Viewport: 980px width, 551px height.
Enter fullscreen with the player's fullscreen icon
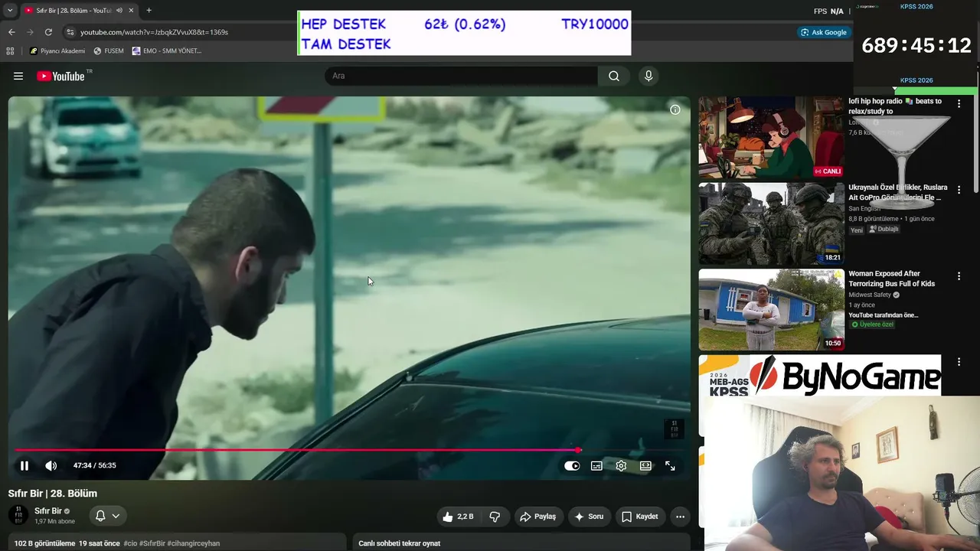670,465
